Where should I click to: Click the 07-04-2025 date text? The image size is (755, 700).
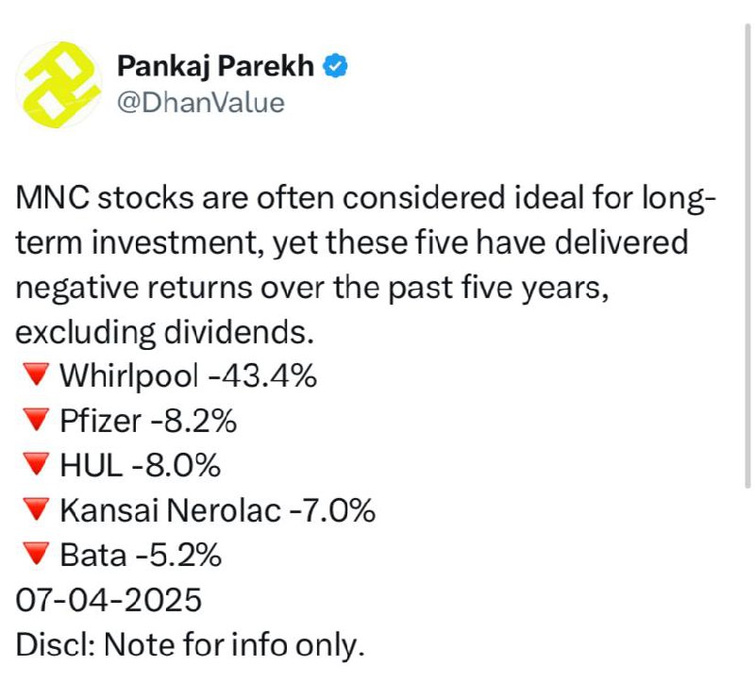[109, 600]
